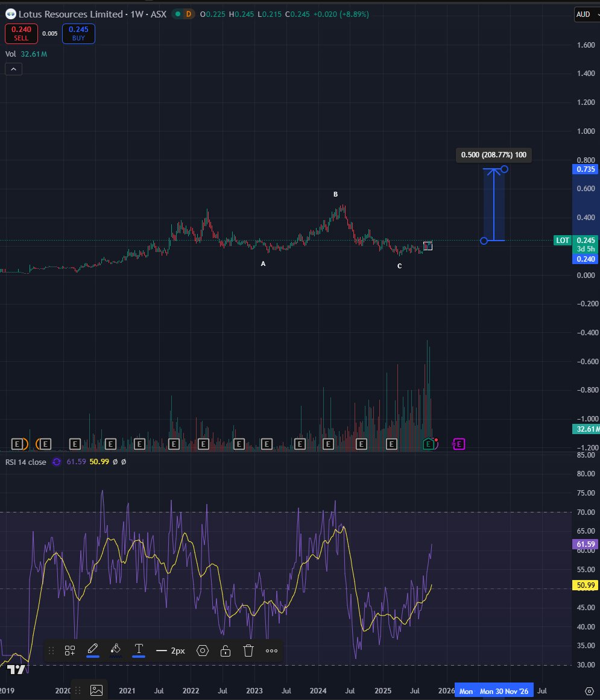This screenshot has width=600, height=700.
Task: Click the 32.61M volume axis label
Action: click(587, 429)
